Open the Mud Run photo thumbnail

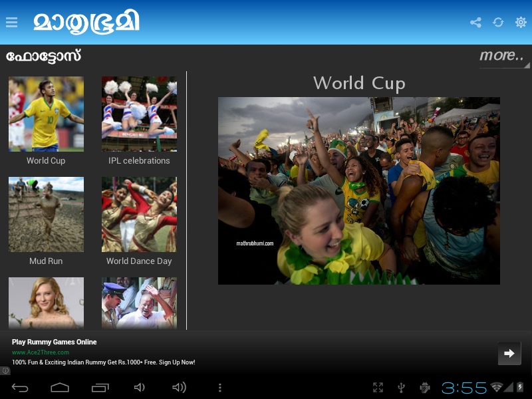coord(46,214)
